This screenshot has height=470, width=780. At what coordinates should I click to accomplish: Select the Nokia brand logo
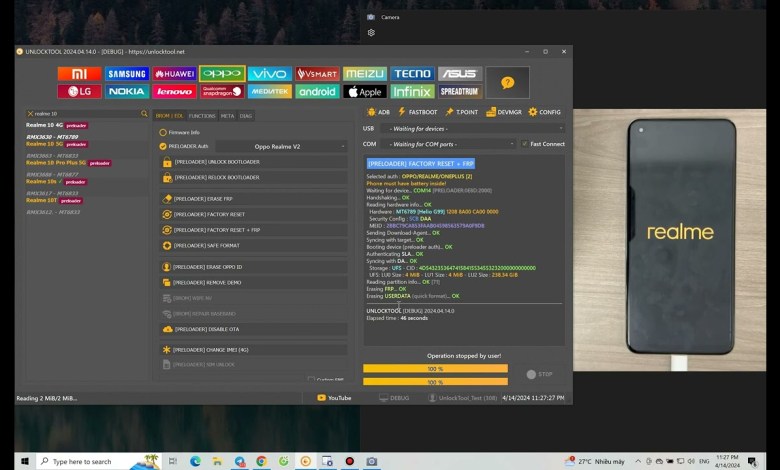coord(127,92)
